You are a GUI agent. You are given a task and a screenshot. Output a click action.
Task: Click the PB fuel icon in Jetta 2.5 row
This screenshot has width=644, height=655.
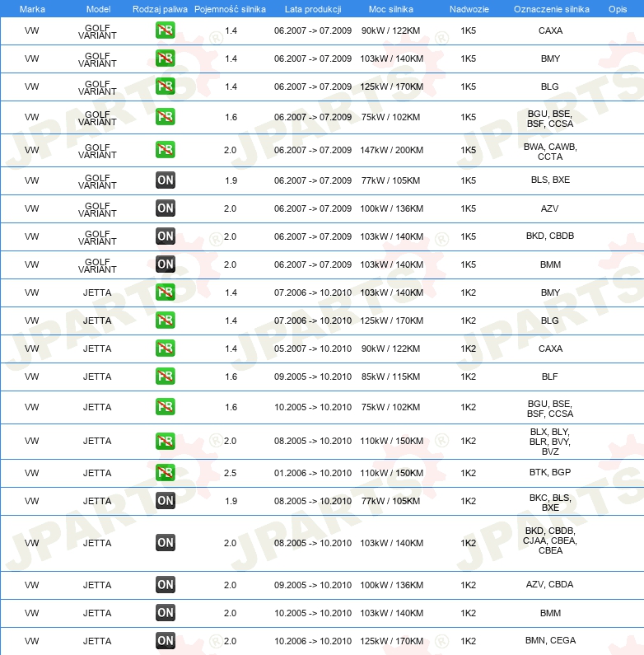click(x=165, y=473)
